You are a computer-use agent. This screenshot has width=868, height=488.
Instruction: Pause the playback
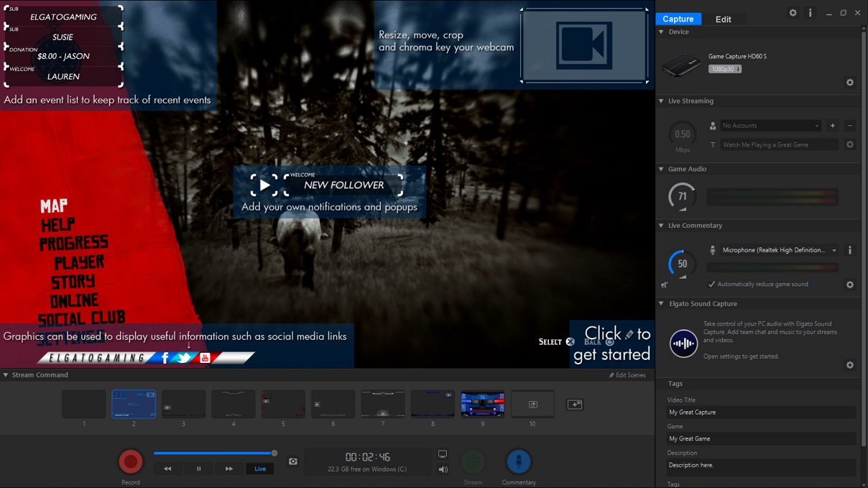pyautogui.click(x=199, y=469)
